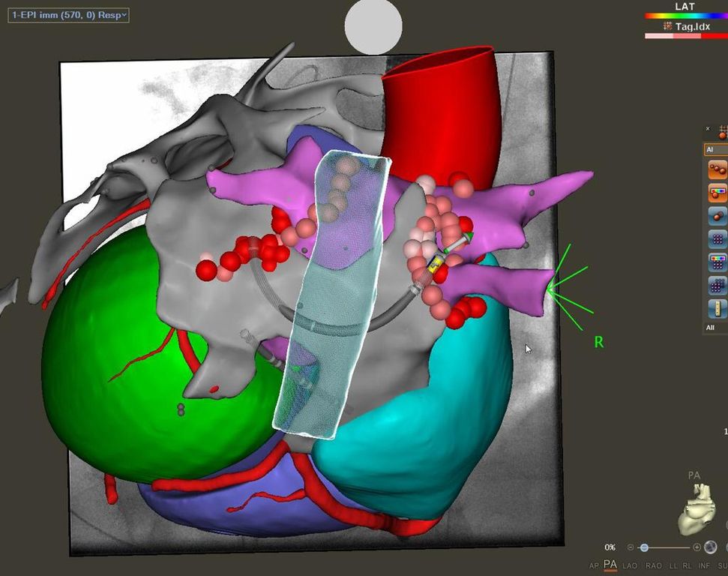Increase transparency with the plus button
This screenshot has width=728, height=576.
click(x=697, y=547)
